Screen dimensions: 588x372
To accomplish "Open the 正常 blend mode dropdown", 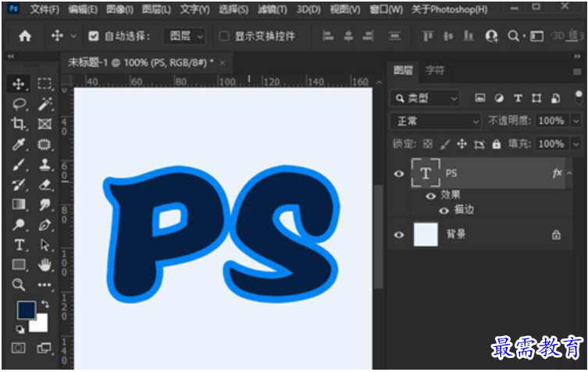I will pos(436,122).
